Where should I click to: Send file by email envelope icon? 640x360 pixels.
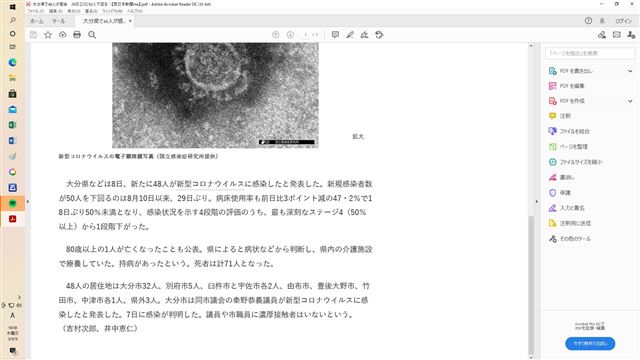617,35
